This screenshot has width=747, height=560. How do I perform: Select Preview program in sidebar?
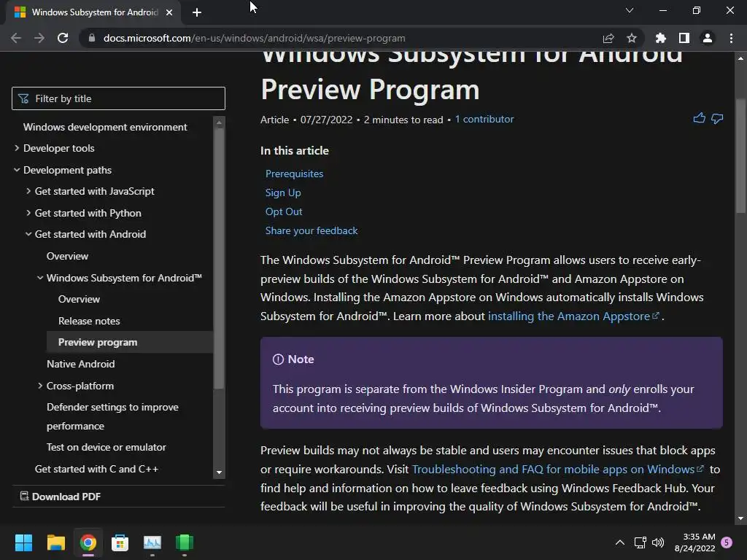98,343
